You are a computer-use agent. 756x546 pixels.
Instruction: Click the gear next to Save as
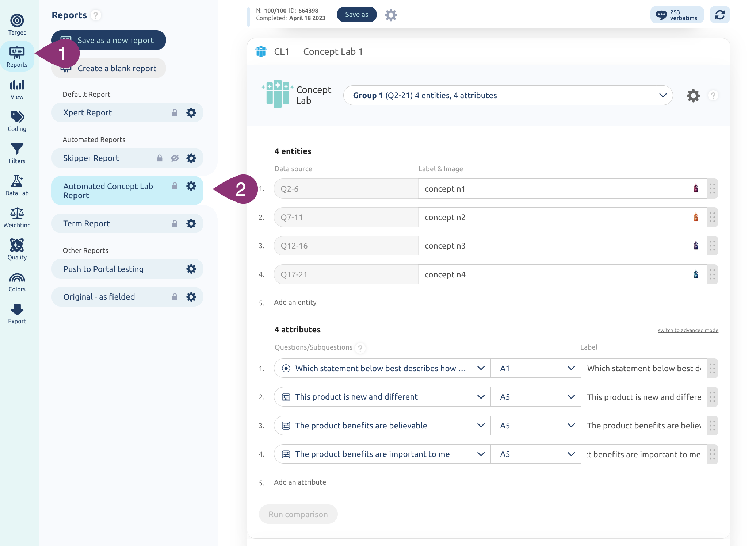click(391, 15)
